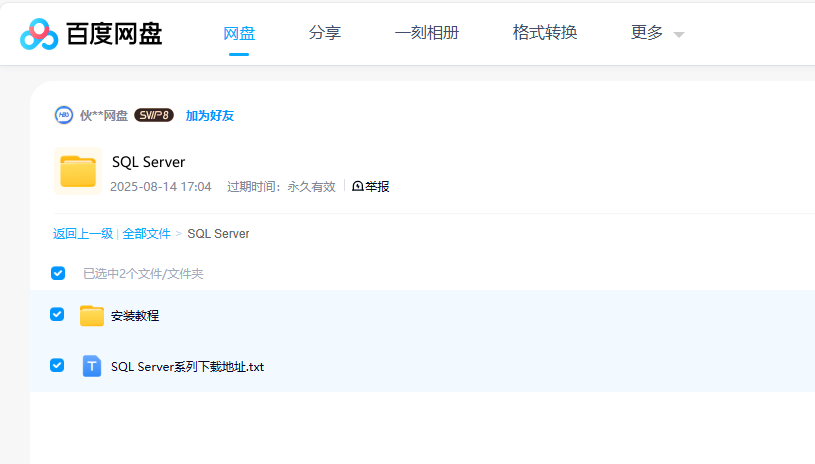815x464 pixels.
Task: Uncheck the 安装教程 folder checkbox
Action: point(57,314)
